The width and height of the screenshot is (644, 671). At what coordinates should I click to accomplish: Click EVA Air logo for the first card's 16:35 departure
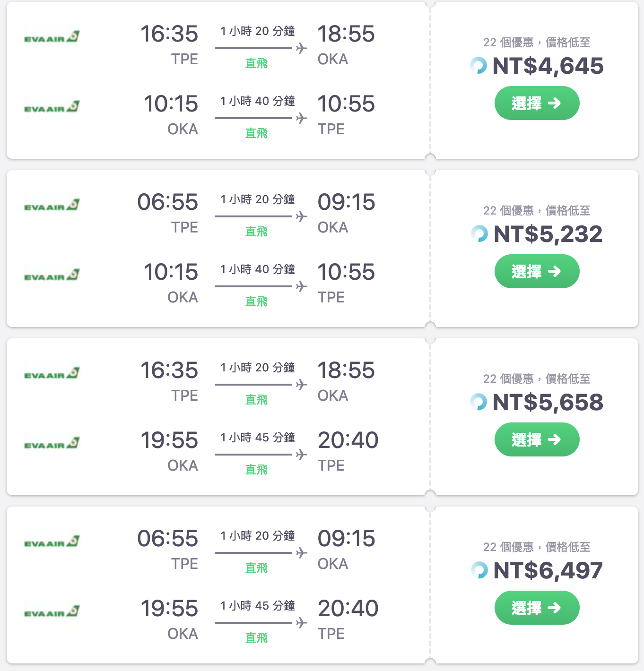pyautogui.click(x=52, y=37)
